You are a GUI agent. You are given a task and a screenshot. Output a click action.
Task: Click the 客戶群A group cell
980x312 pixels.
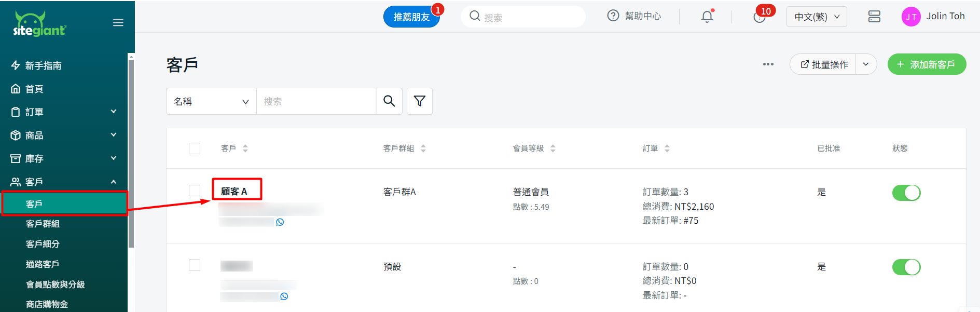pos(399,192)
